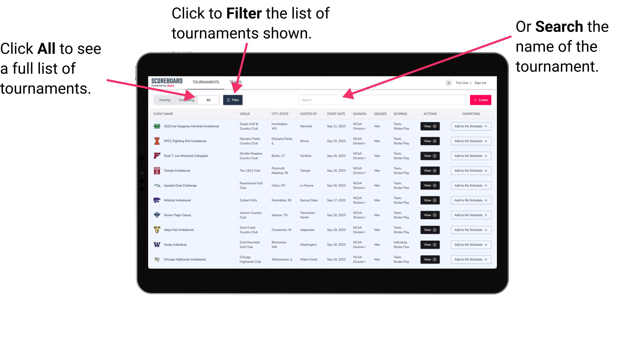Toggle the Hosting tab filter

click(164, 100)
